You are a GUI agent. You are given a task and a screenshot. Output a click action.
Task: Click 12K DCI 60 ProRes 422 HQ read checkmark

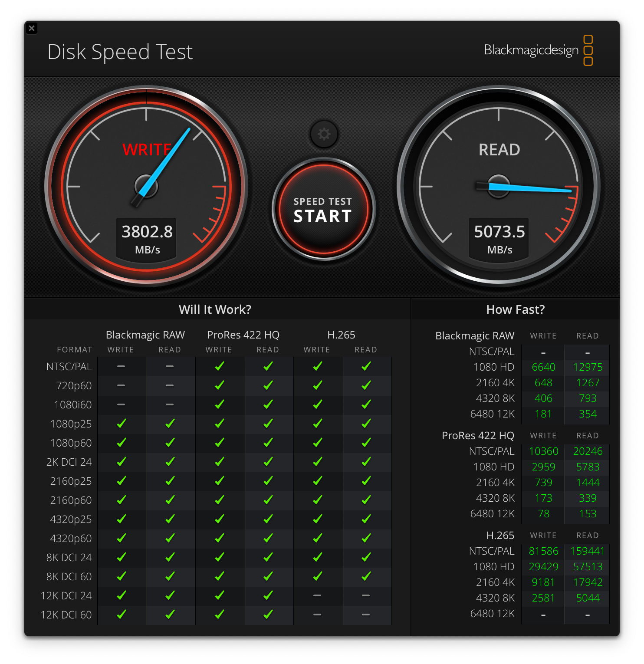tap(268, 615)
